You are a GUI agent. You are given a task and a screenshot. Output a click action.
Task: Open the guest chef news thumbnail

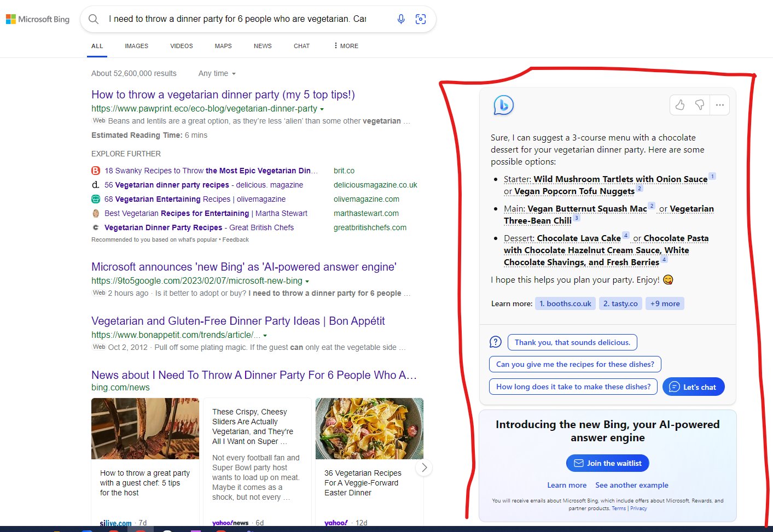pos(145,429)
